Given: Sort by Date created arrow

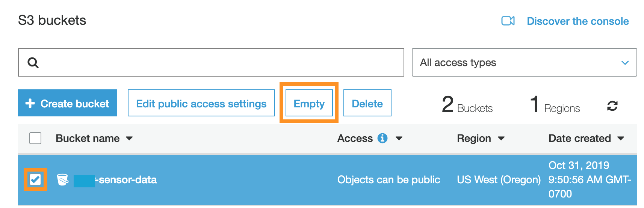Looking at the screenshot, I should pos(621,139).
